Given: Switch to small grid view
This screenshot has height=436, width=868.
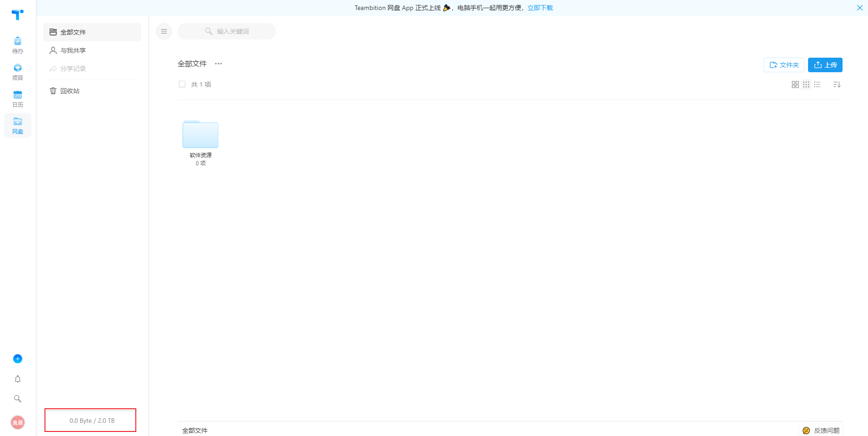Looking at the screenshot, I should [x=806, y=84].
